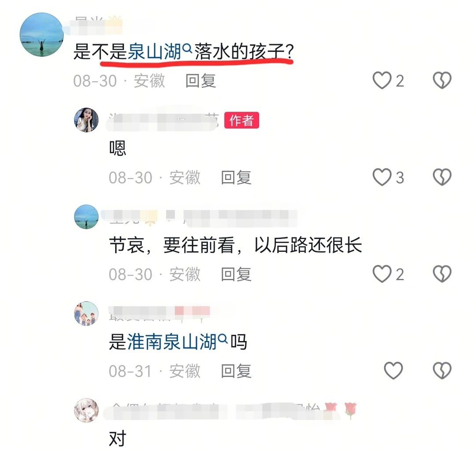Reply to the 节哀 comment
The width and height of the screenshot is (476, 450).
tap(236, 274)
